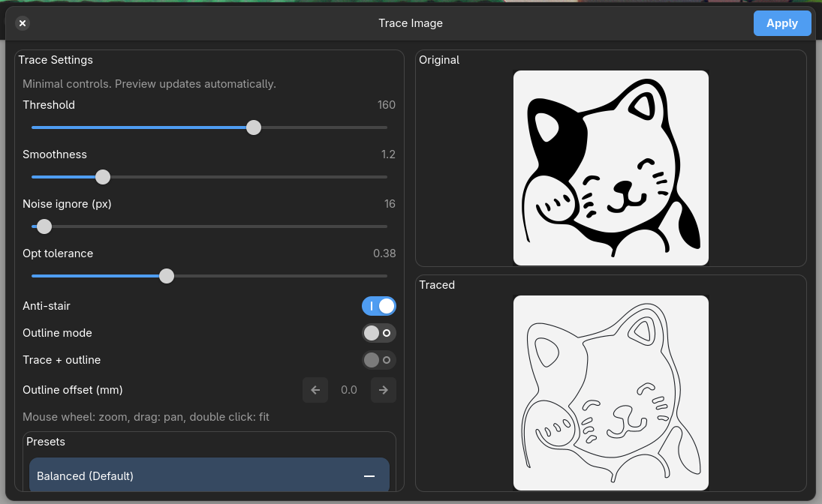This screenshot has width=822, height=504.
Task: Click the Mouse wheel zoom hint text
Action: pyautogui.click(x=146, y=417)
